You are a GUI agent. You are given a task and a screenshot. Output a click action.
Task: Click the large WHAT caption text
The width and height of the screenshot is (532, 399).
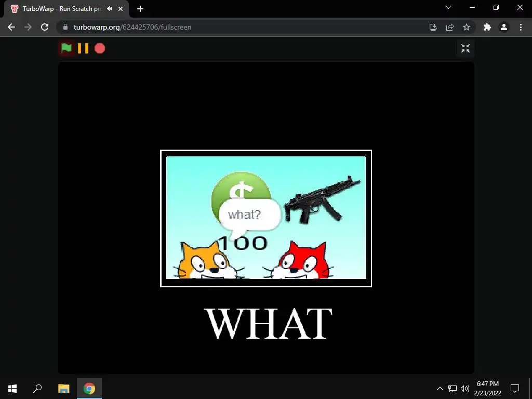(268, 323)
